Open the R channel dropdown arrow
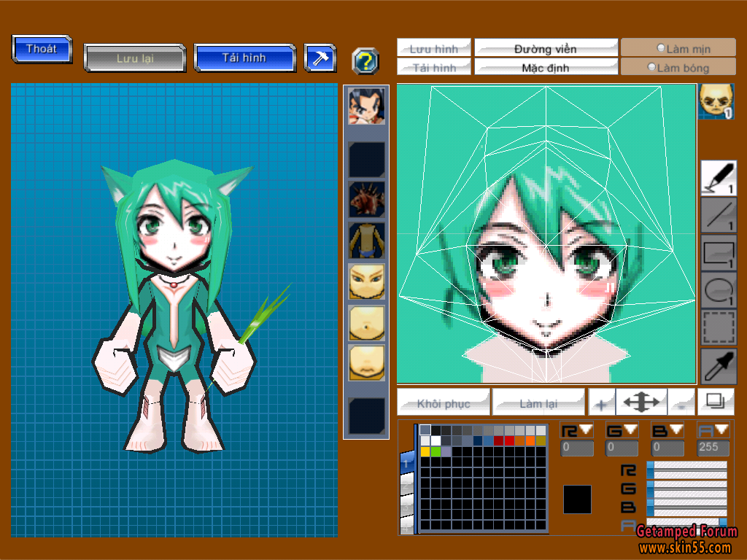 point(586,429)
